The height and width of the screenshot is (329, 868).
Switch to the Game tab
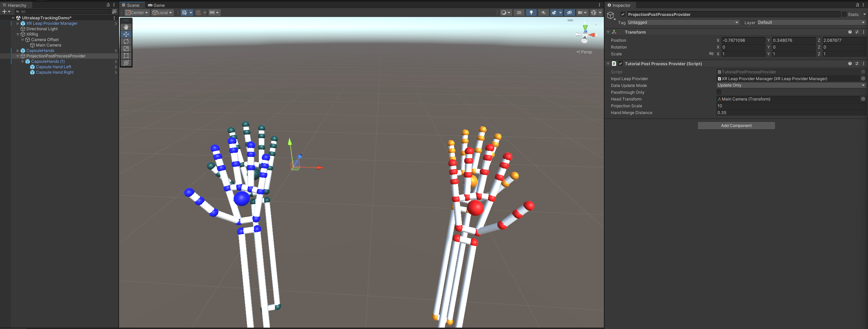point(156,5)
